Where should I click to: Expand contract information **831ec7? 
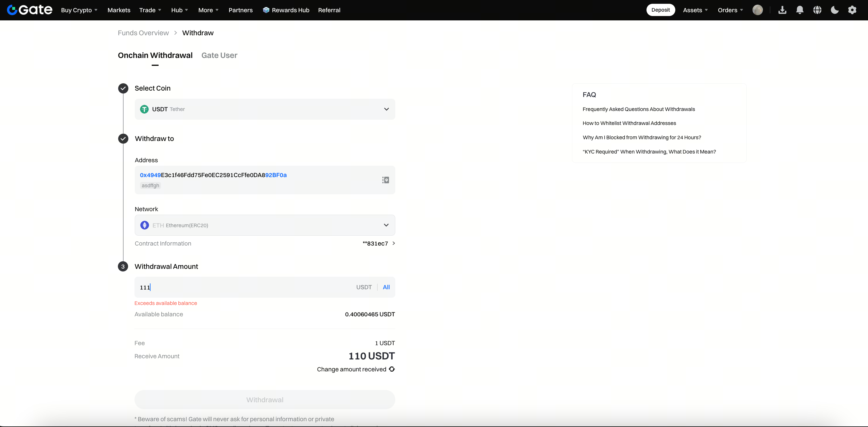pyautogui.click(x=378, y=243)
